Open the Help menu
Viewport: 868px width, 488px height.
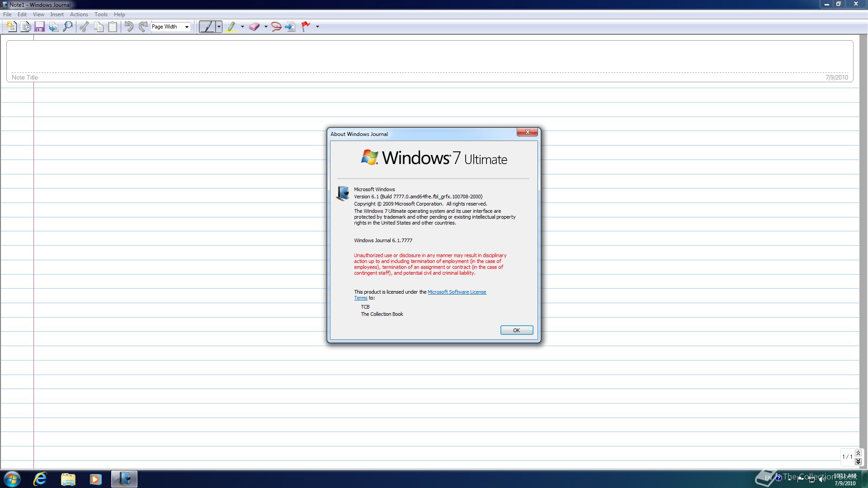(x=119, y=14)
